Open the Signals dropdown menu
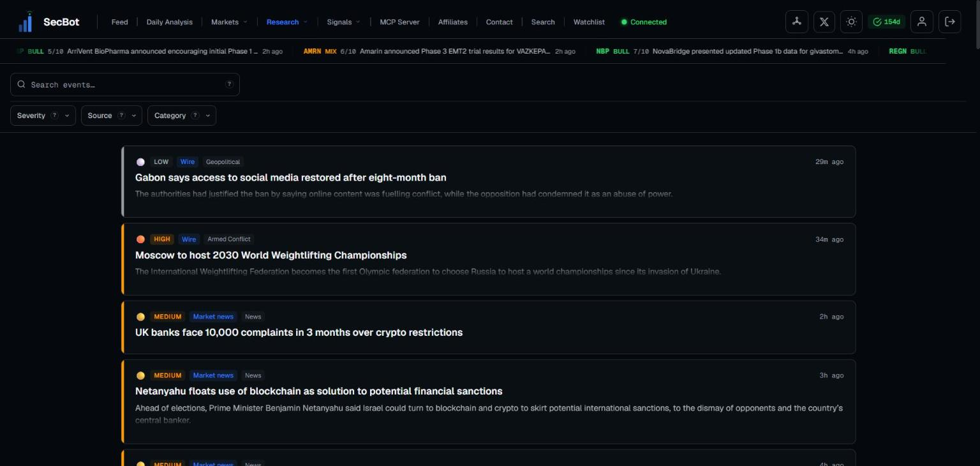The width and height of the screenshot is (980, 466). coord(343,22)
